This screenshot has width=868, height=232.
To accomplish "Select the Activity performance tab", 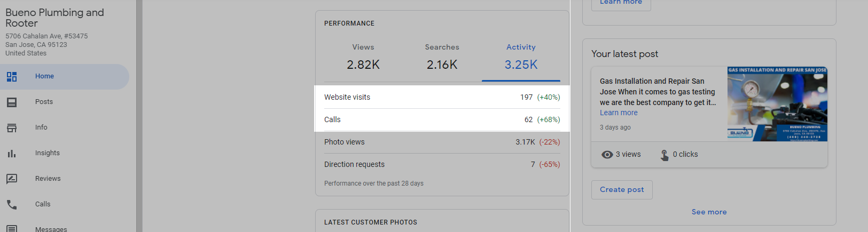I will pos(521,57).
